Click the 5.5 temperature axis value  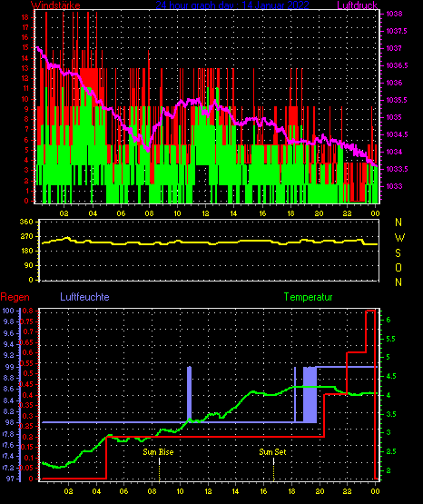coord(390,339)
